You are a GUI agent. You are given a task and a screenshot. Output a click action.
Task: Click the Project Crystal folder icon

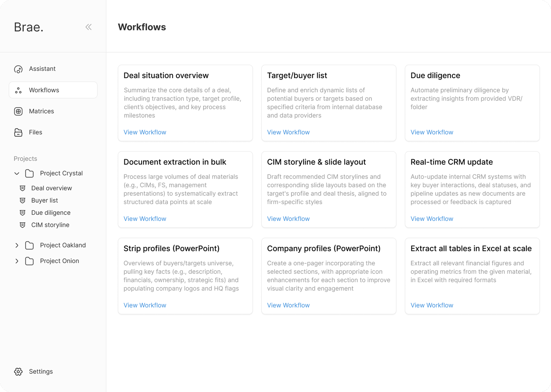coord(29,173)
